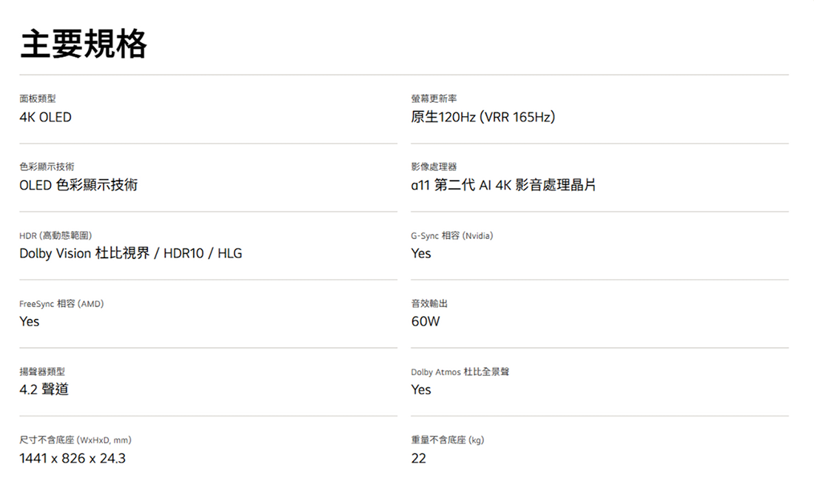Viewport: 814px width, 504px height.
Task: Click the 面板類型 label
Action: (37, 98)
